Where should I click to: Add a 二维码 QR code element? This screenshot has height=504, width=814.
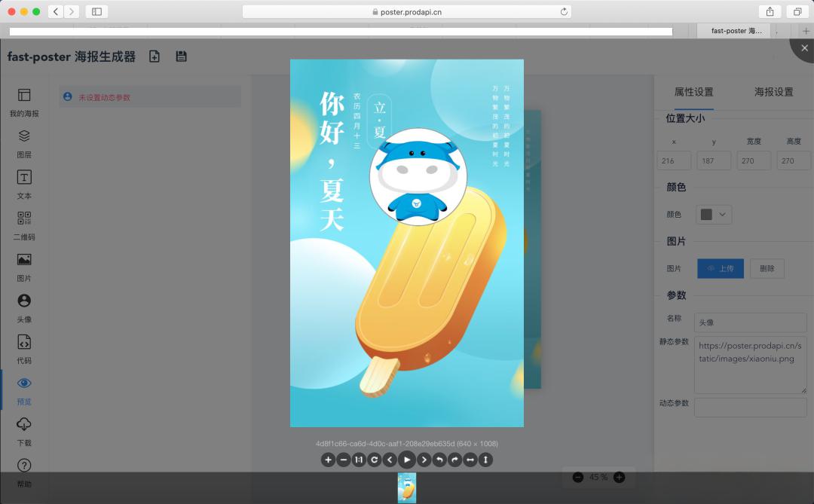(x=24, y=226)
